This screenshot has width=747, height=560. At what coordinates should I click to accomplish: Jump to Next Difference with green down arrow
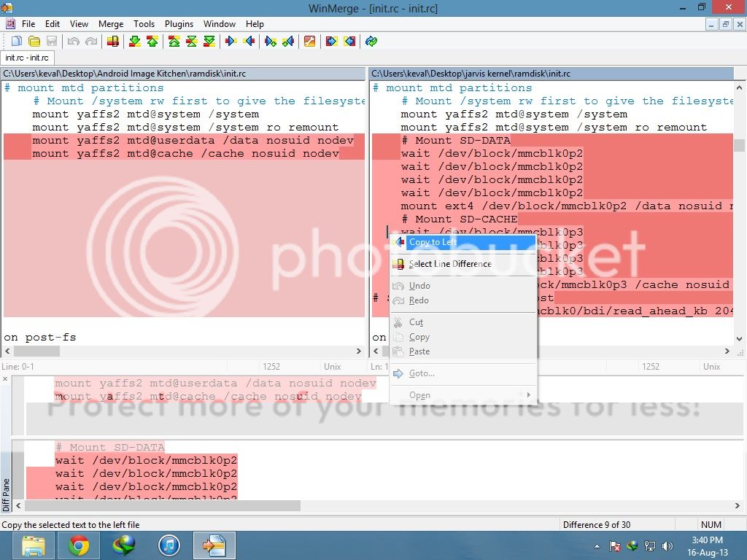coord(135,42)
